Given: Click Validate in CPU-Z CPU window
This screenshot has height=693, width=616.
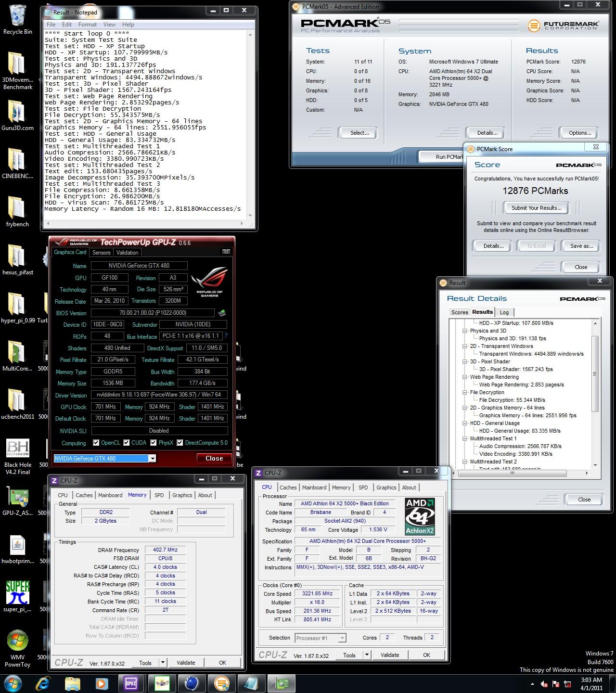Looking at the screenshot, I should pyautogui.click(x=390, y=654).
